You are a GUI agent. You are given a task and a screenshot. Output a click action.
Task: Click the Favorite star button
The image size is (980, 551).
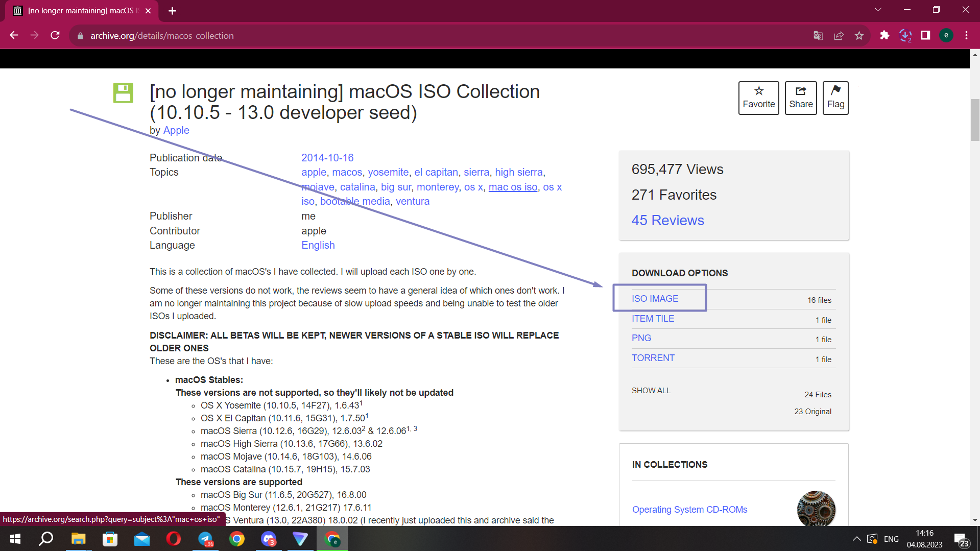(x=758, y=98)
